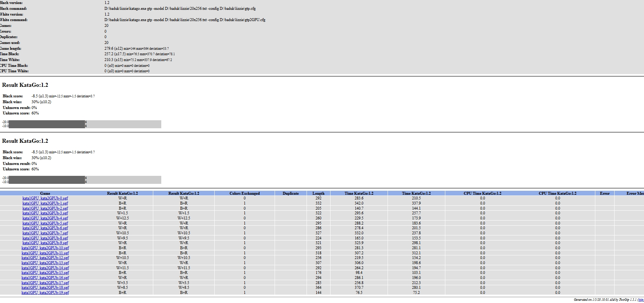Screen dimensions: 644x303
Task: Open the kata1GPU_kata2GPUb-0.sgf game link
Action: (x=45, y=198)
